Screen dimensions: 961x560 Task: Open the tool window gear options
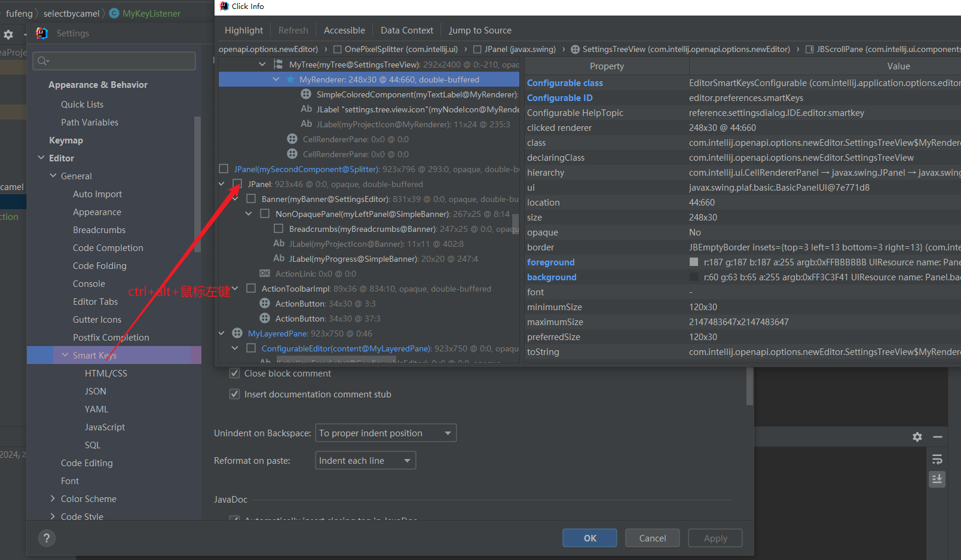point(917,437)
